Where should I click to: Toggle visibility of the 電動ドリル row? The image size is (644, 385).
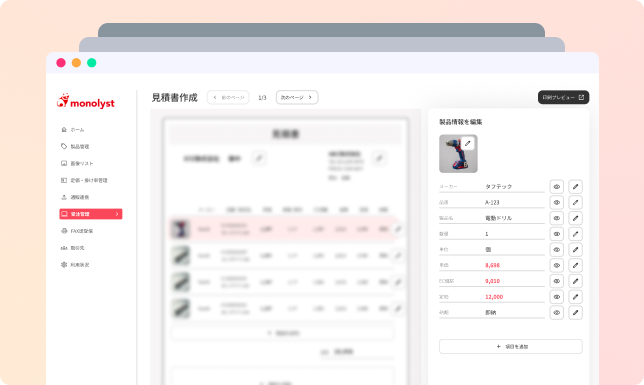coord(557,218)
